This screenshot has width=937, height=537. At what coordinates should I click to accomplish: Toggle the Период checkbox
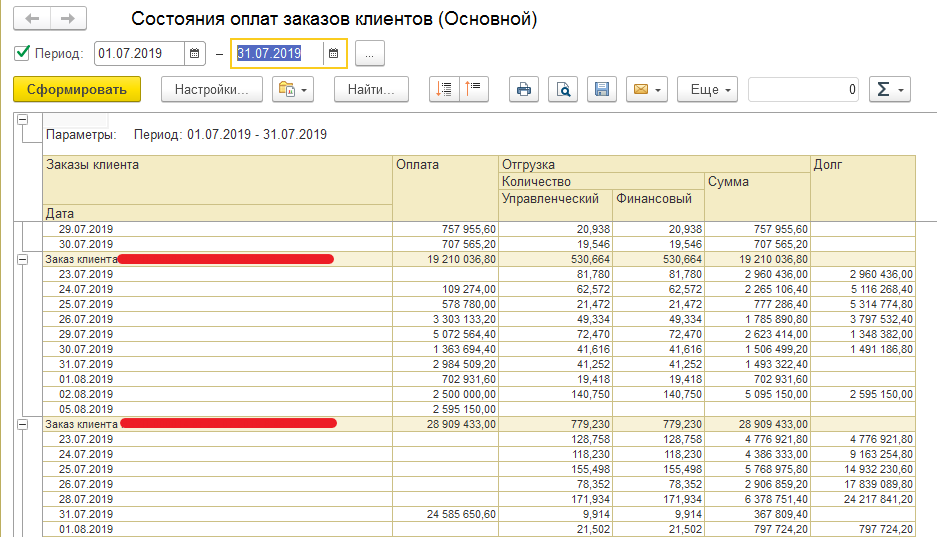[x=22, y=53]
